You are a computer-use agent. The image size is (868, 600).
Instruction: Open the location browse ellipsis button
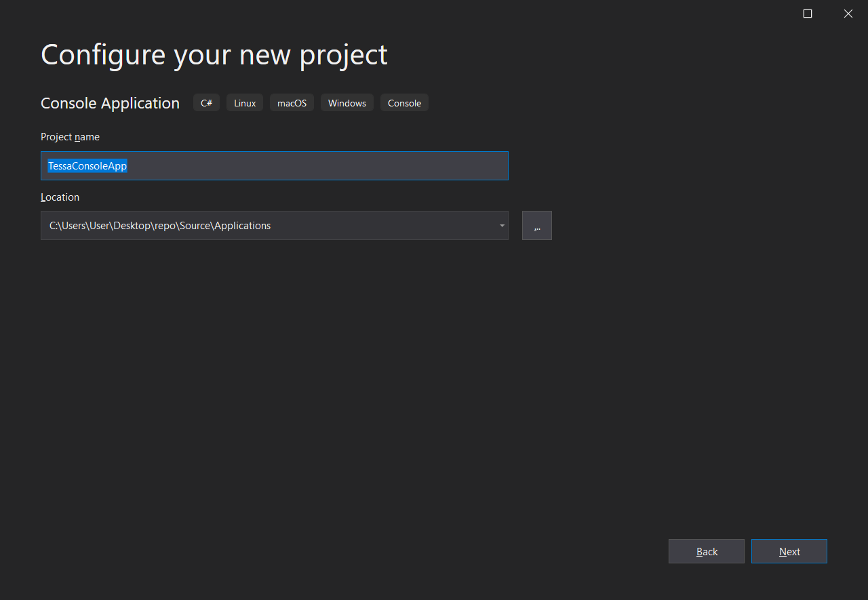[x=536, y=226]
